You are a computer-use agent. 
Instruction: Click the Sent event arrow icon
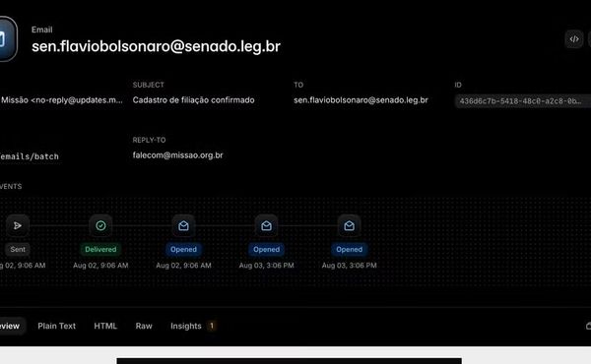(x=18, y=225)
